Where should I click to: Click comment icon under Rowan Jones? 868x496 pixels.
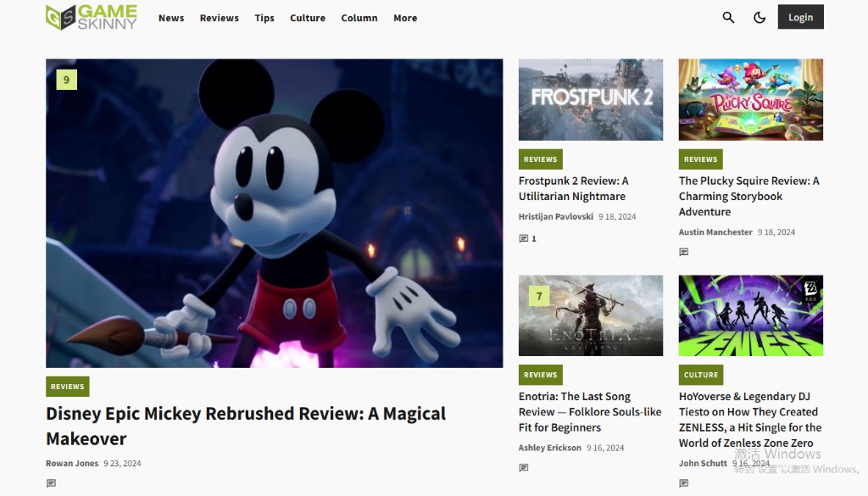(51, 483)
